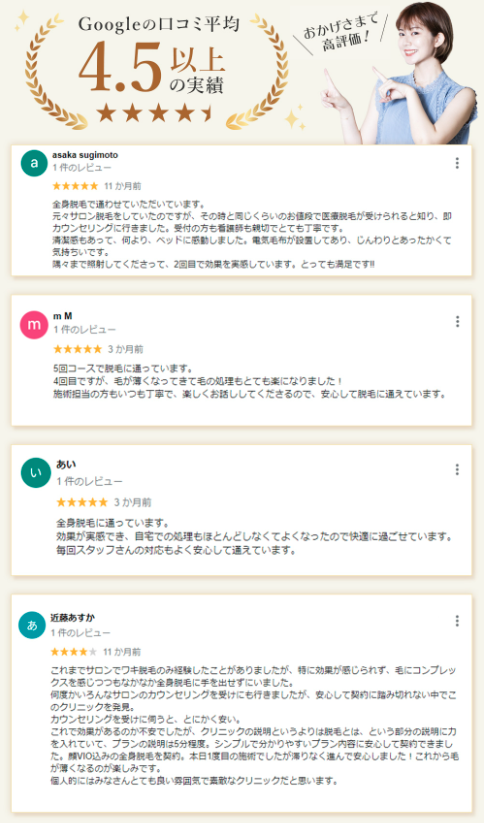Click the green 'a' avatar of asaka sugimoto
This screenshot has width=484, height=823.
34,163
